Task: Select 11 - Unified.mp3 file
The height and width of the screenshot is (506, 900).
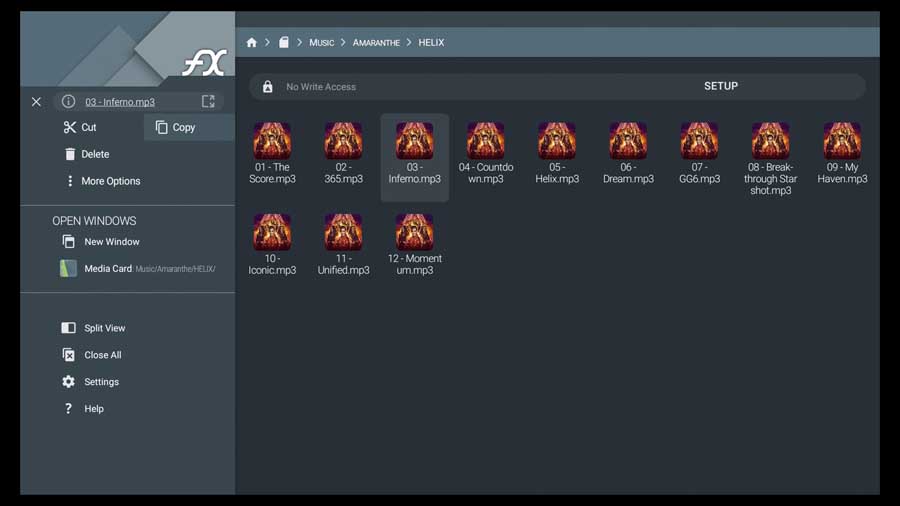Action: [x=343, y=245]
